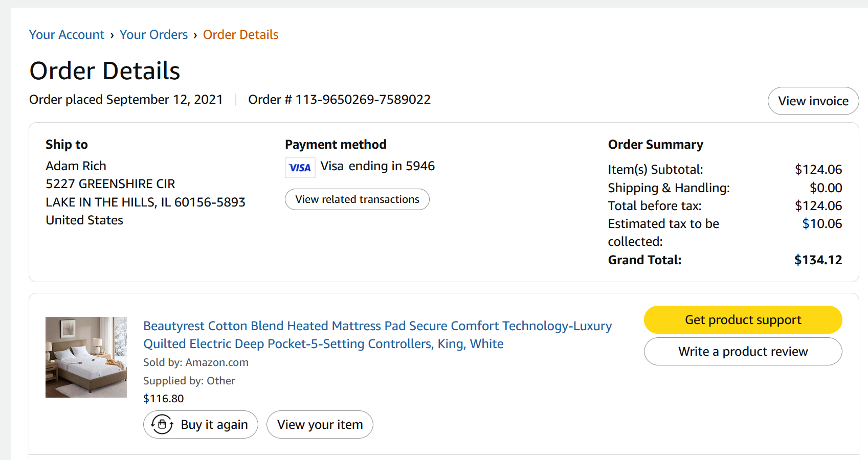The width and height of the screenshot is (868, 460).
Task: Click the item price $116.80
Action: tap(163, 399)
